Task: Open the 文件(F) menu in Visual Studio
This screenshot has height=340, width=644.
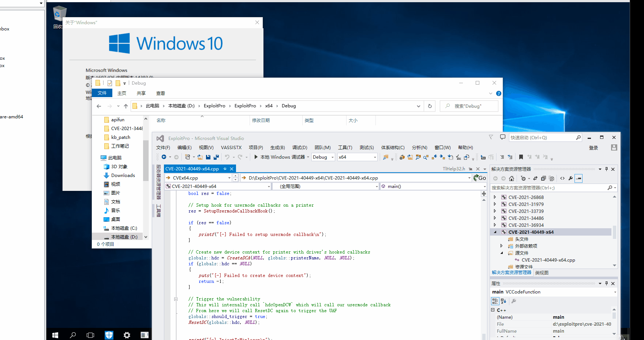Action: (163, 147)
